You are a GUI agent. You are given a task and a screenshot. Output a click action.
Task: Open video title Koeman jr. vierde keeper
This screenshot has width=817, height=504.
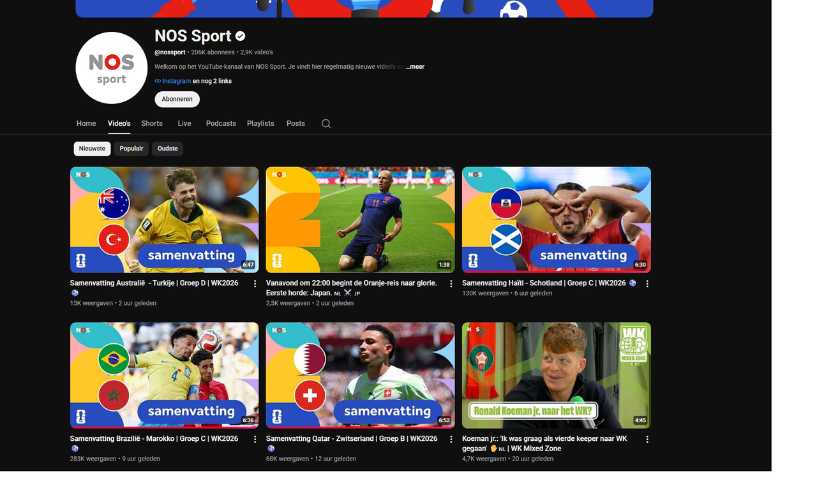(x=544, y=444)
